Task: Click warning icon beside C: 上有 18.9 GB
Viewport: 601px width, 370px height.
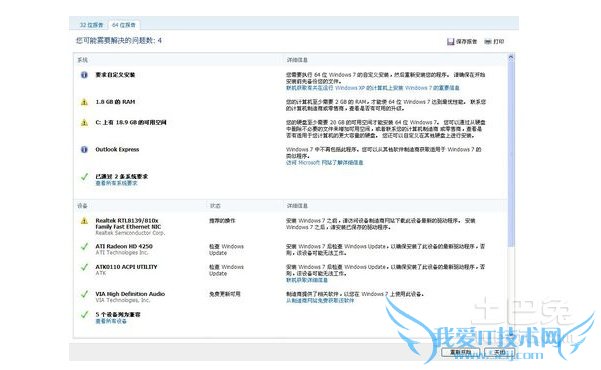Action: click(x=84, y=123)
